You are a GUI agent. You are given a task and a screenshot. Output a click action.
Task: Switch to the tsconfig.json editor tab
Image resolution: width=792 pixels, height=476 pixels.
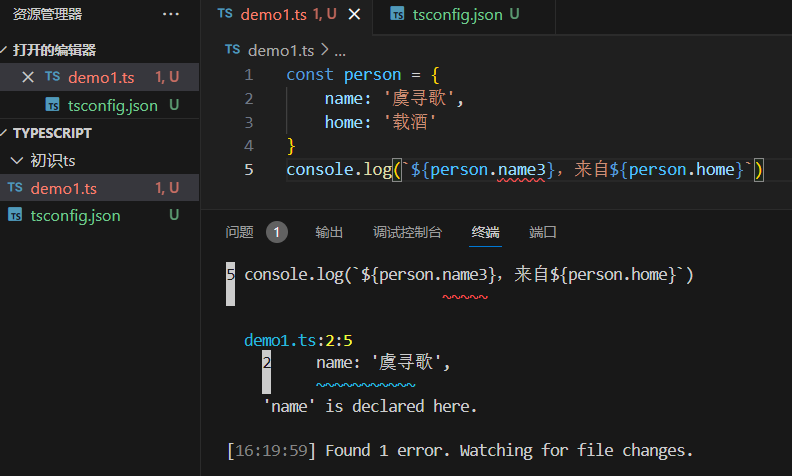[x=464, y=15]
